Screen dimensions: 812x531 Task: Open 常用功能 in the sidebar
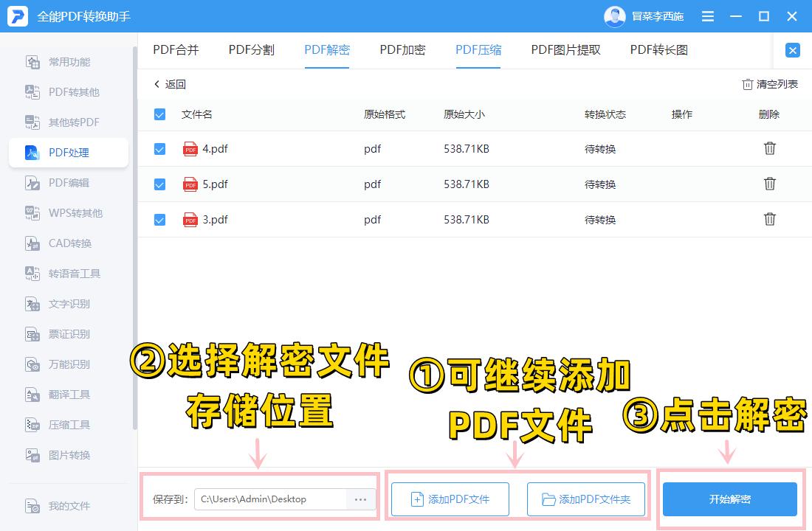69,62
